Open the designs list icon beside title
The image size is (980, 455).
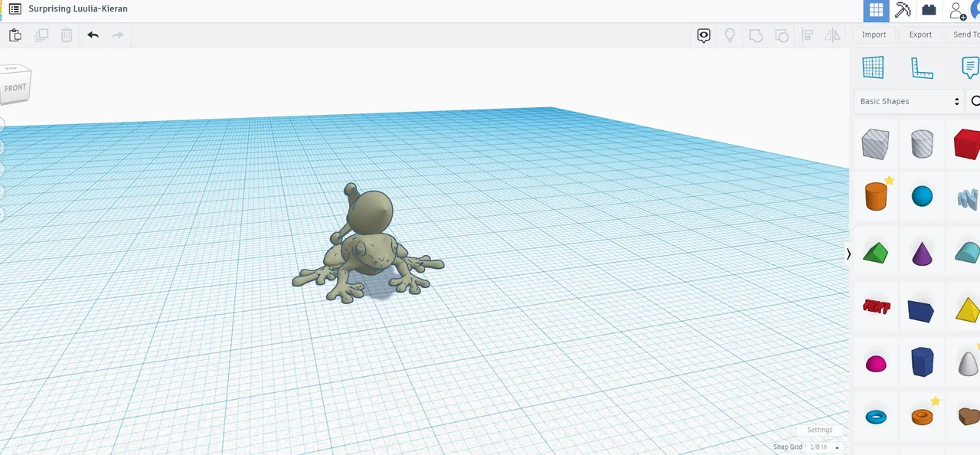[x=15, y=9]
